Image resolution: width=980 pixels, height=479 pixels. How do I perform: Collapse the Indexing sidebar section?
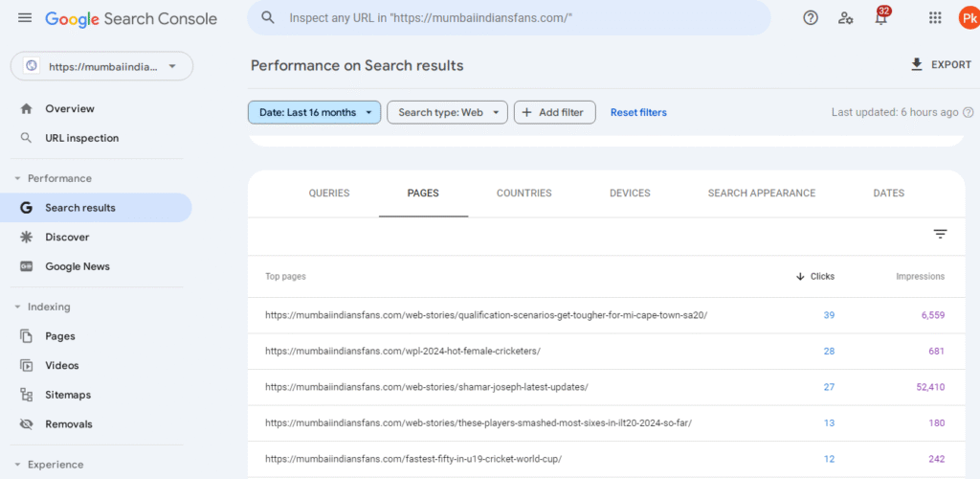point(17,307)
